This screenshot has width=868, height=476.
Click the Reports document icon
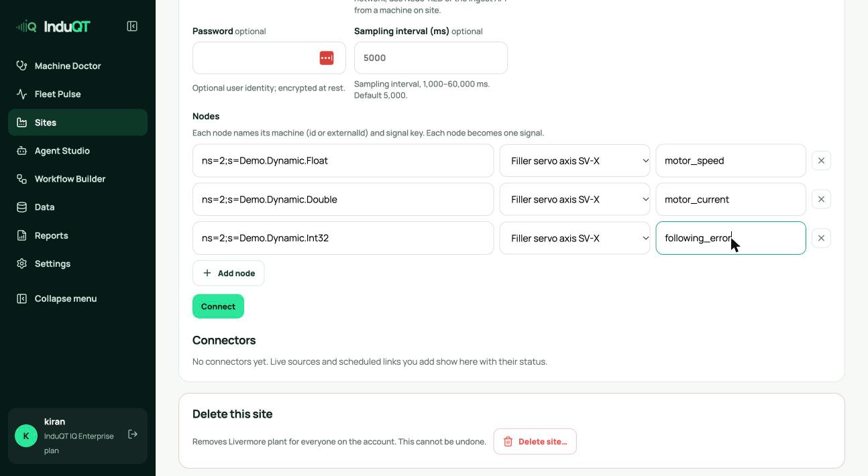click(x=22, y=235)
